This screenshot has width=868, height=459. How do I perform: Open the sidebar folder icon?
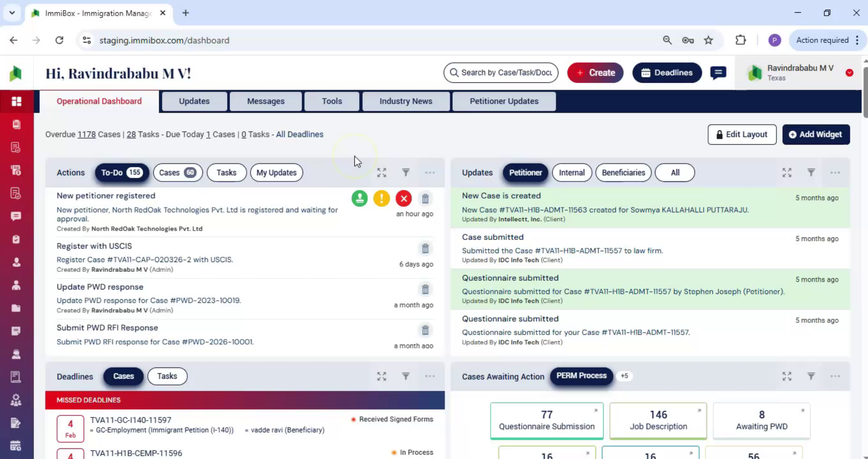point(16,308)
